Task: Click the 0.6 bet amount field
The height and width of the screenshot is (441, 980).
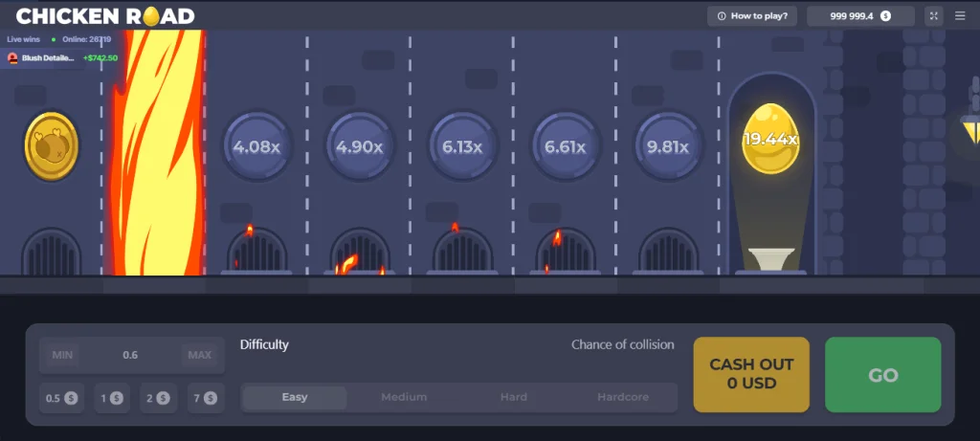Action: (x=130, y=355)
